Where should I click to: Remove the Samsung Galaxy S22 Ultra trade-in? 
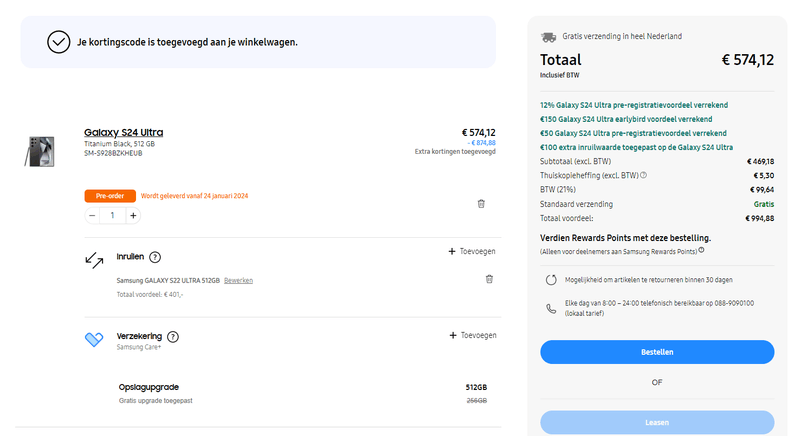pos(489,279)
